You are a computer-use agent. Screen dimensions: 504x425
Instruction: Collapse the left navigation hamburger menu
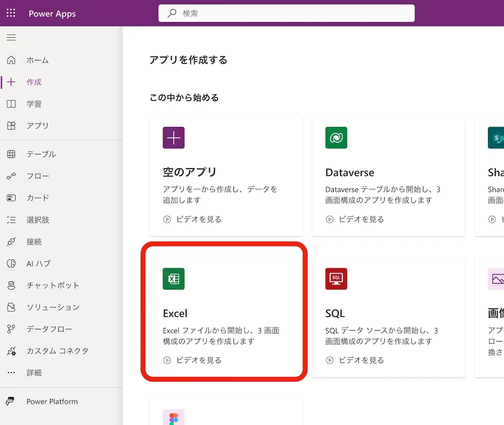(x=11, y=38)
